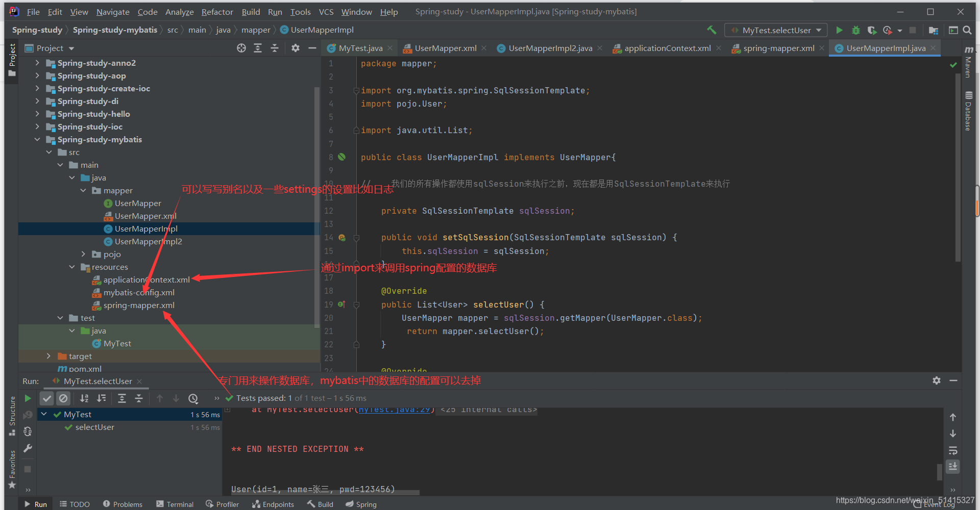980x510 pixels.
Task: Expand all in Project panel
Action: (258, 48)
